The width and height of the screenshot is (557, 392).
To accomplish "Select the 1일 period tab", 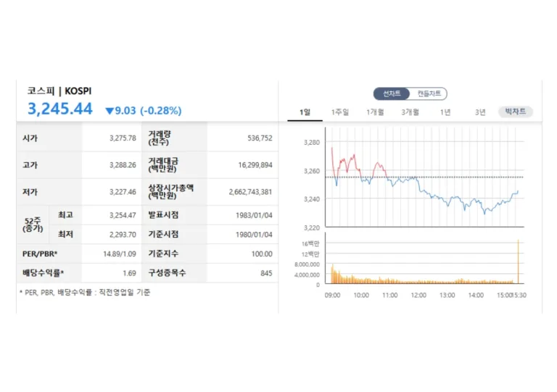I will coord(305,112).
